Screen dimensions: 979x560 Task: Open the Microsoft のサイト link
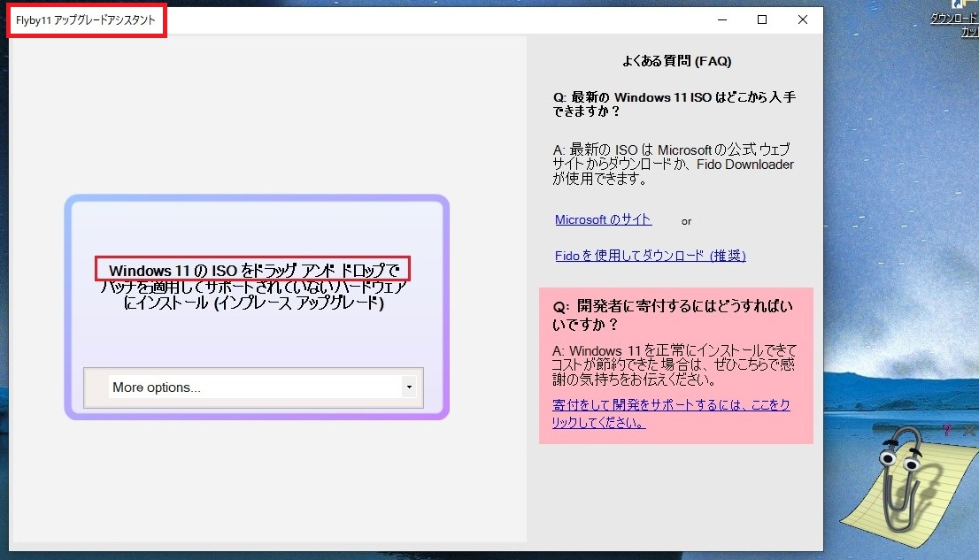tap(603, 219)
